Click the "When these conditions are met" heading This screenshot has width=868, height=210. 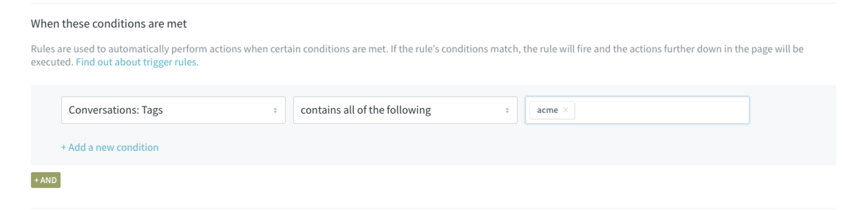coord(109,23)
